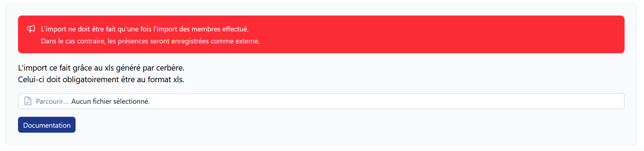
Task: Click the word 'format' in the second instruction line
Action: click(x=159, y=79)
